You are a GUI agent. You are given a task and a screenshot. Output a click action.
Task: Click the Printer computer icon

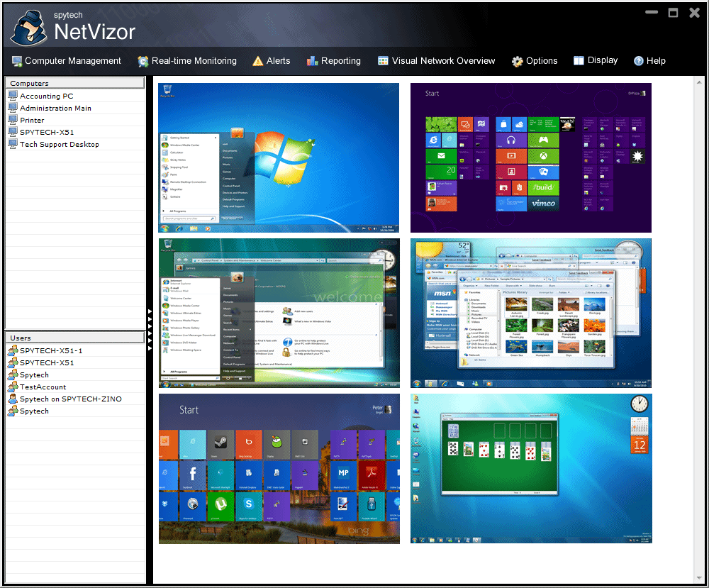[13, 120]
